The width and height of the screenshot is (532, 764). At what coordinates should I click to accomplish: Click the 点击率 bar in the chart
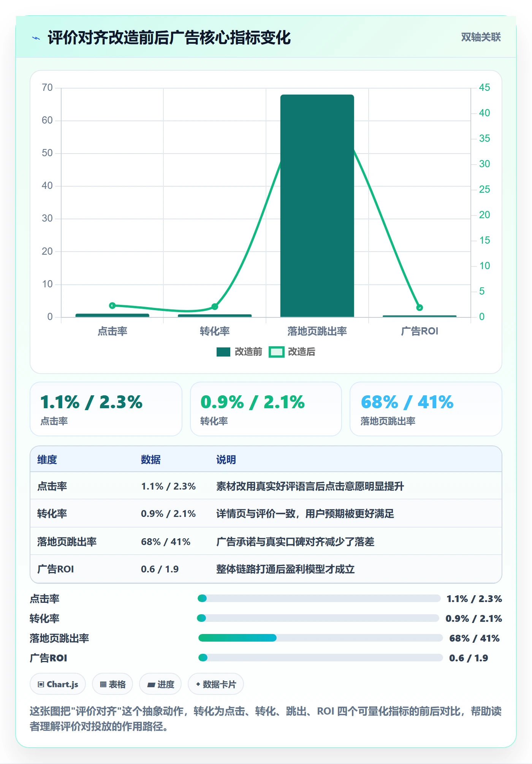tap(112, 315)
